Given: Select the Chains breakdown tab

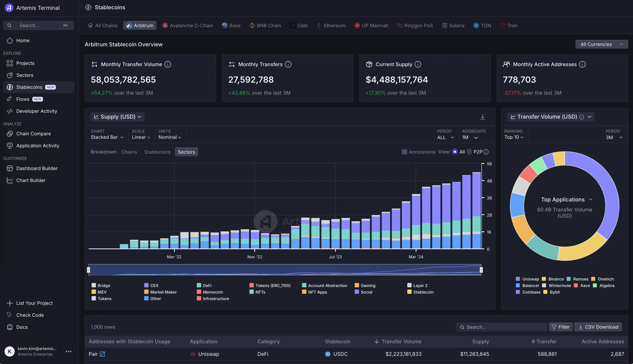Looking at the screenshot, I should tap(129, 152).
